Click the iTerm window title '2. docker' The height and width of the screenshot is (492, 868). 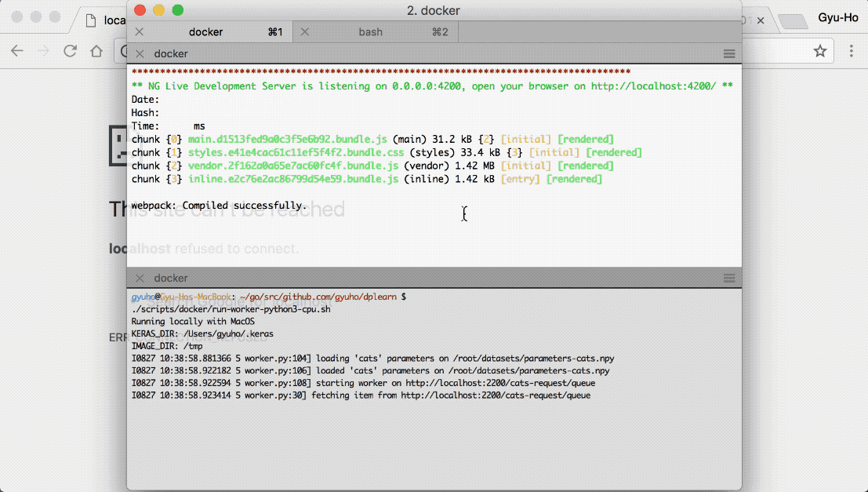[434, 10]
